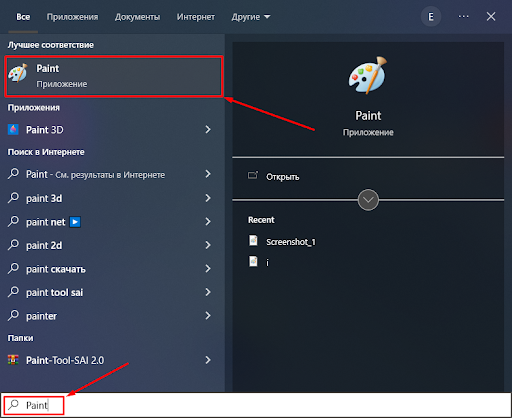Select the Интернет filter tab
The width and height of the screenshot is (512, 418).
point(196,17)
